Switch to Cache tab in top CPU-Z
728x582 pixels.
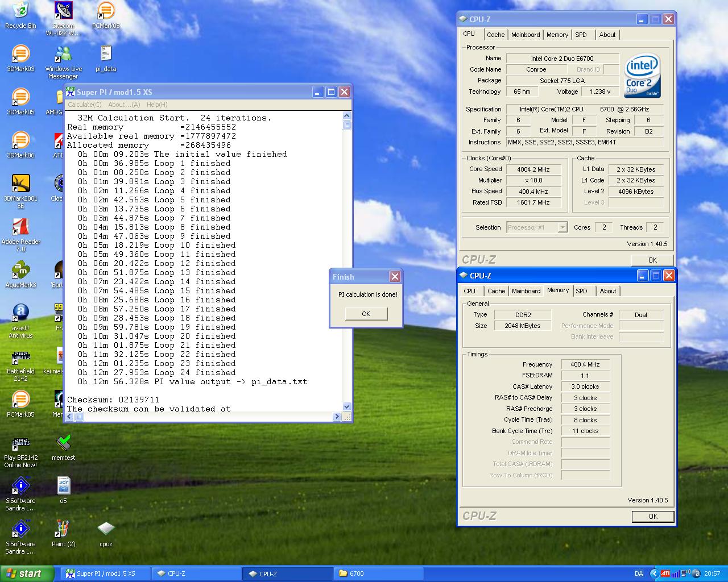pyautogui.click(x=495, y=35)
